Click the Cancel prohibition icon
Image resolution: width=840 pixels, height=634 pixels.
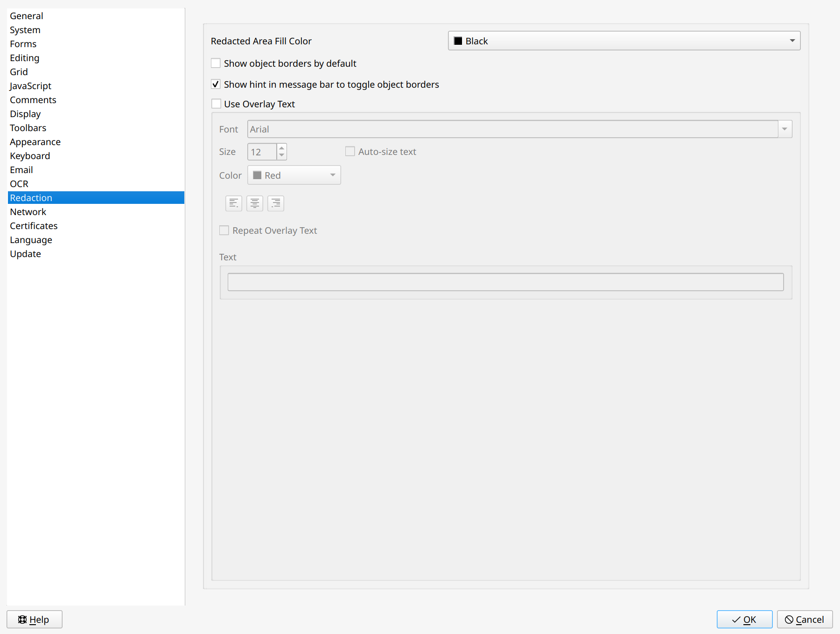[x=789, y=619]
